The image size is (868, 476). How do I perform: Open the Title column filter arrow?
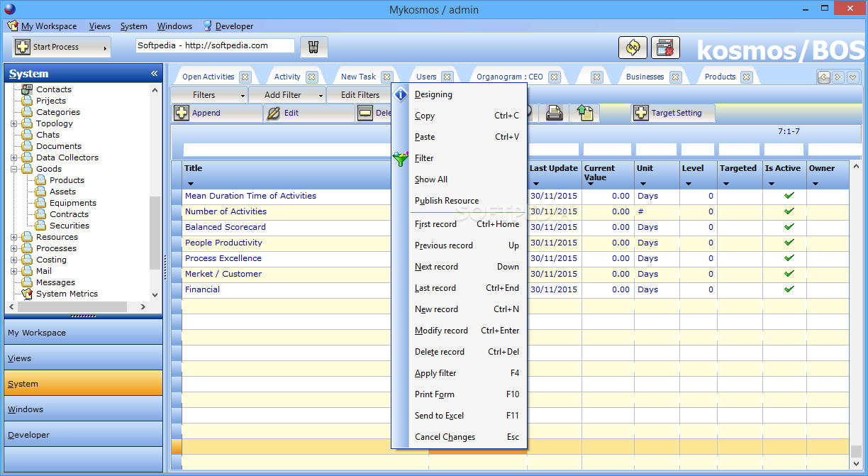pos(191,184)
